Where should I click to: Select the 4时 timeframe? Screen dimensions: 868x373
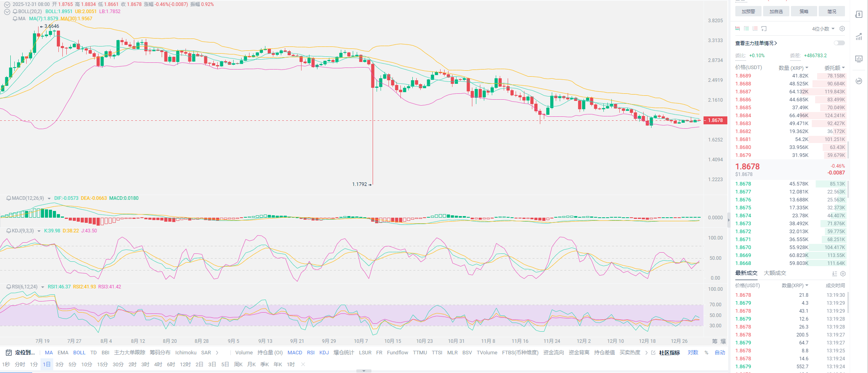[x=158, y=365]
